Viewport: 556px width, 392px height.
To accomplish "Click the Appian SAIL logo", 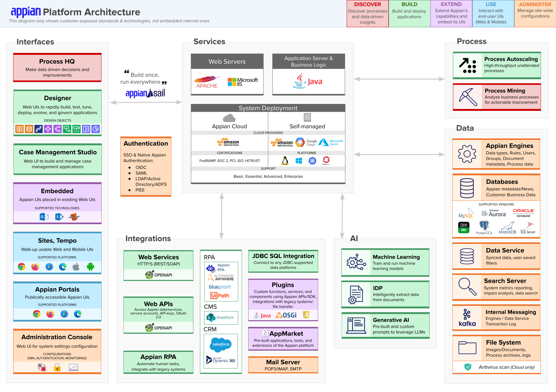I will [x=145, y=93].
